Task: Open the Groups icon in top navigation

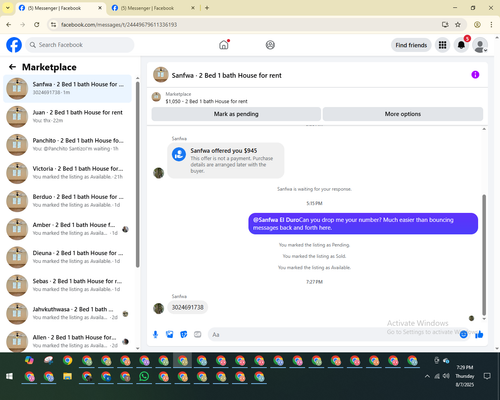Action: click(270, 45)
